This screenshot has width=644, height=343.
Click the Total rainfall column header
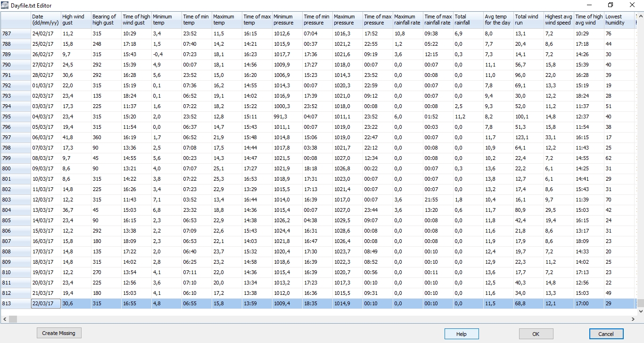coord(468,20)
